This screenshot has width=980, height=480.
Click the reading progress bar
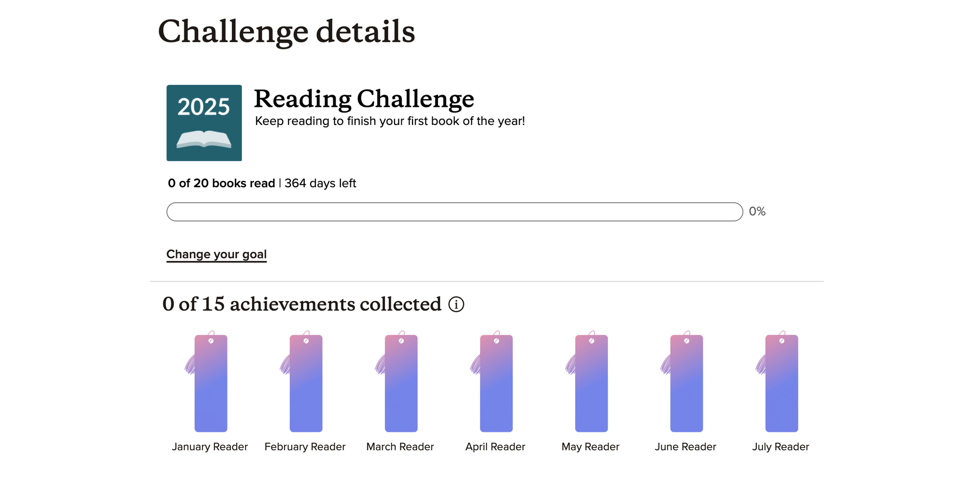tap(455, 211)
